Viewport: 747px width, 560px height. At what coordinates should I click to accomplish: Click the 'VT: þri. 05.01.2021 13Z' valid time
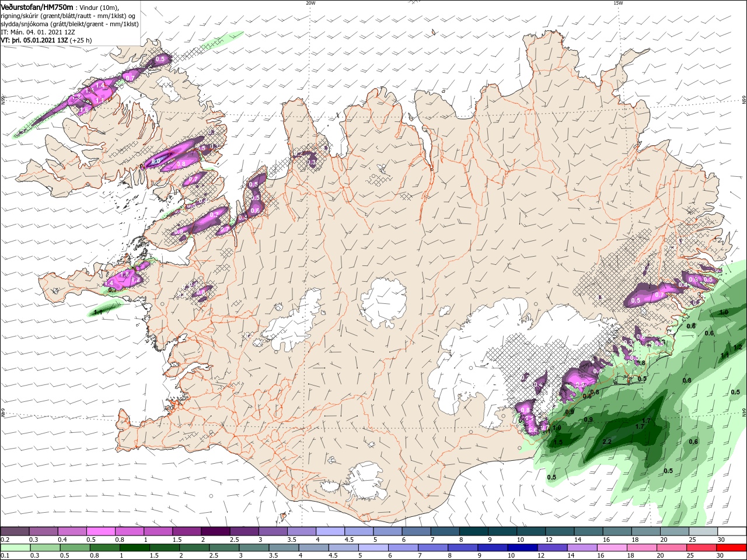34,40
